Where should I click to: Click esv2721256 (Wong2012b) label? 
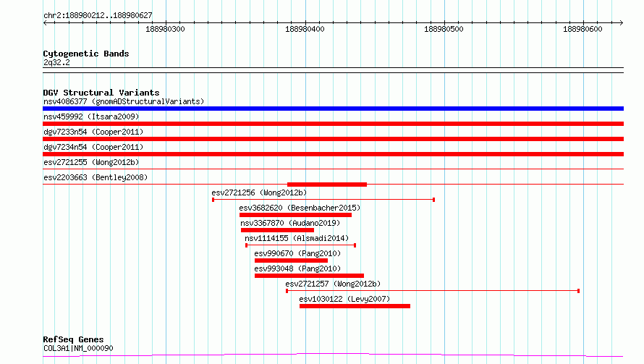click(x=259, y=192)
